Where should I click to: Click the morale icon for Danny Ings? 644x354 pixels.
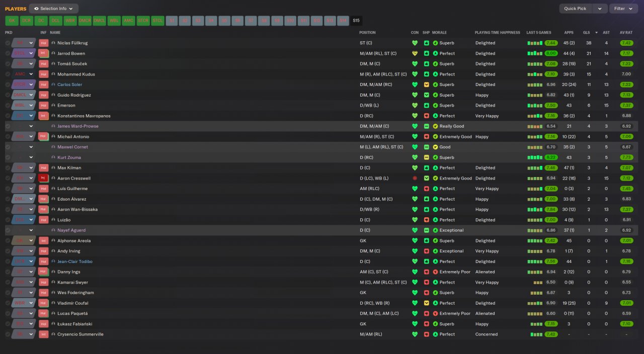click(436, 272)
